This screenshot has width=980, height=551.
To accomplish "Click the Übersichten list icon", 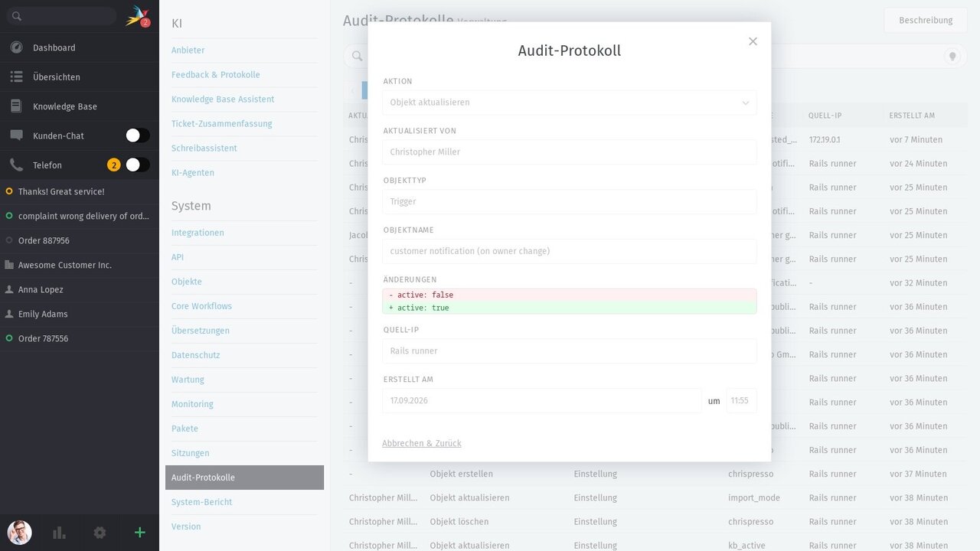I will 16,77.
